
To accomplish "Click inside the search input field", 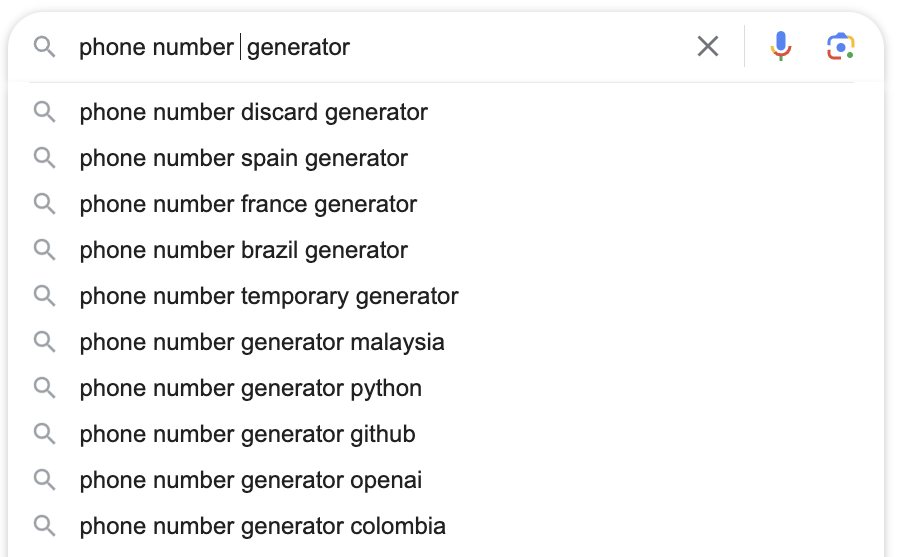I will click(x=450, y=47).
